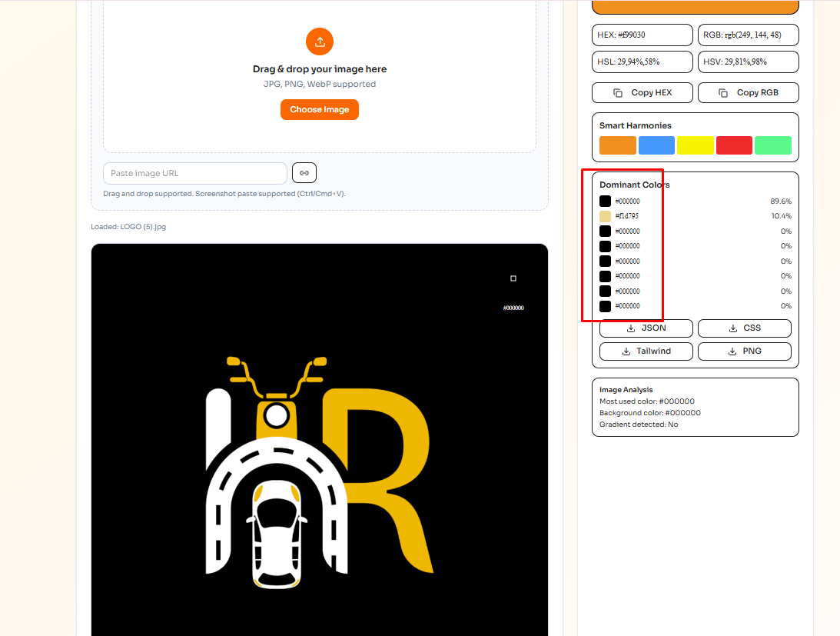
Task: Click the link icon beside the URL field
Action: pyautogui.click(x=304, y=172)
